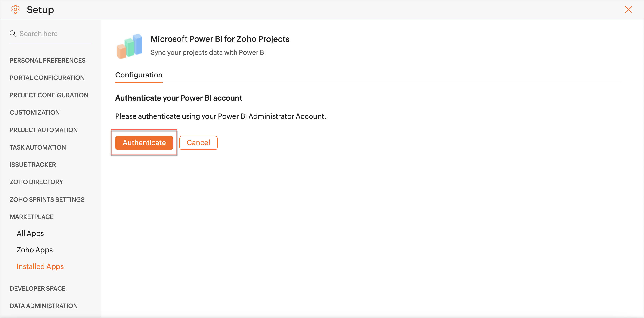Select the Configuration tab
This screenshot has width=644, height=318.
pyautogui.click(x=139, y=75)
